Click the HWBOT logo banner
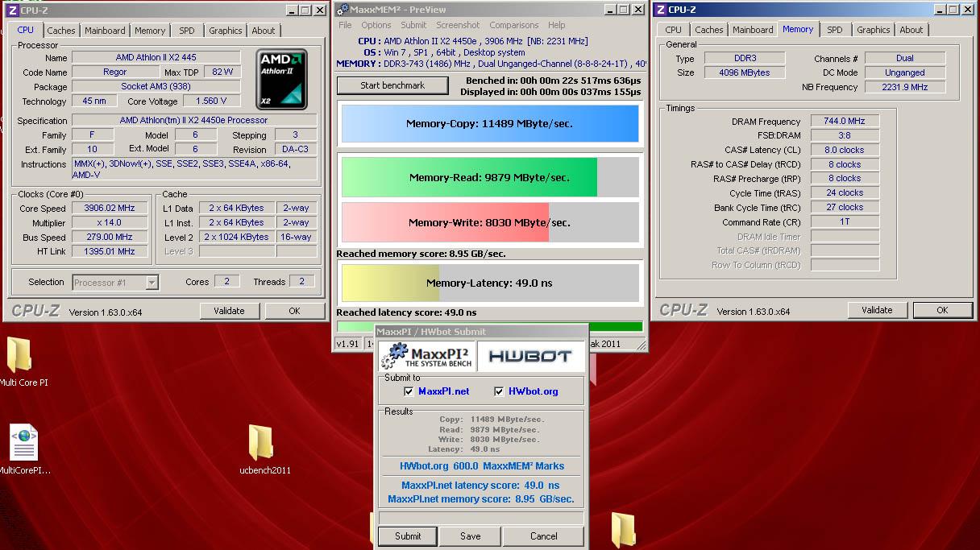The height and width of the screenshot is (550, 980). [x=530, y=356]
